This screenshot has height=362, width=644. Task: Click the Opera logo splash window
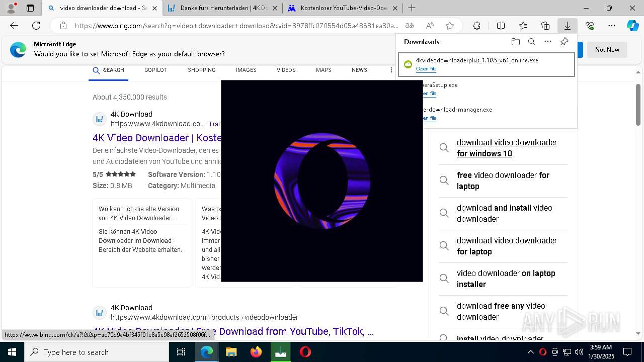click(x=322, y=181)
